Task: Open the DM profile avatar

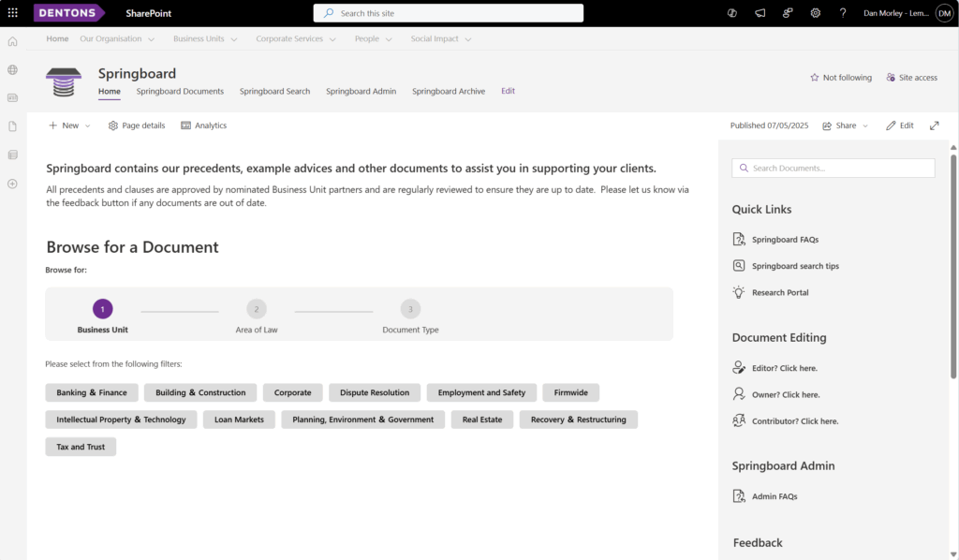Action: (944, 13)
